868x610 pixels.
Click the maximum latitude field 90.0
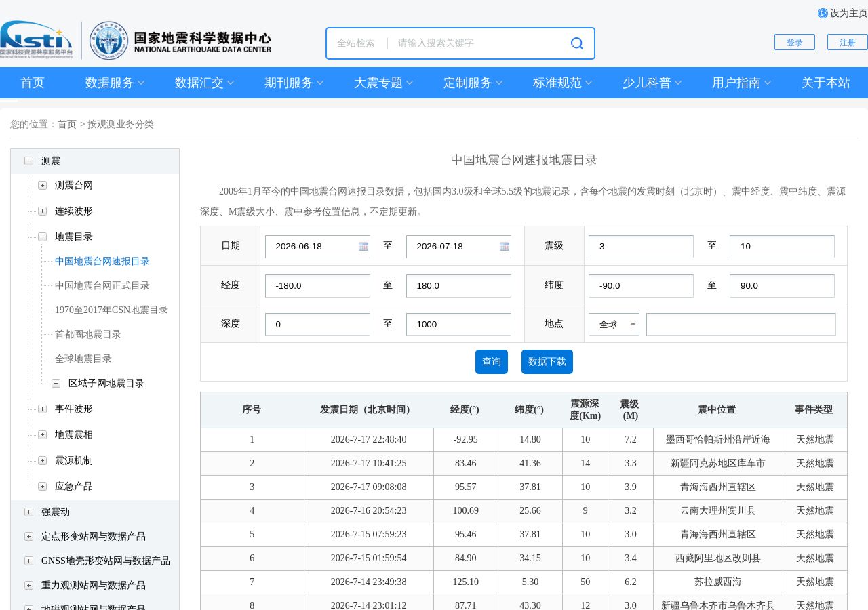point(782,286)
